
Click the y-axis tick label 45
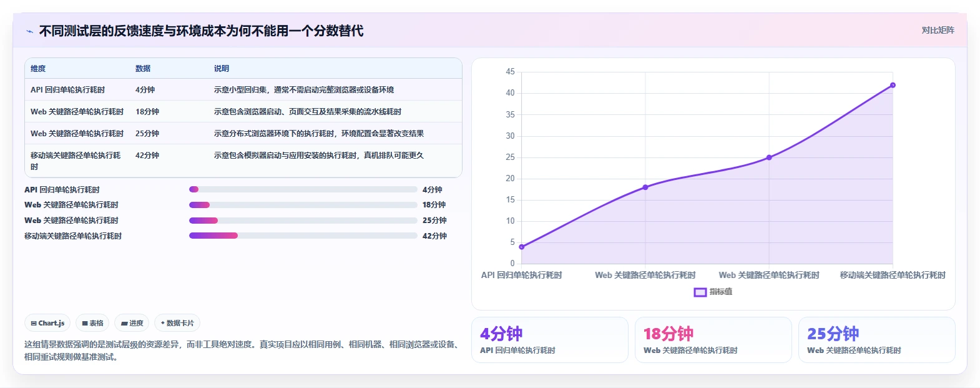(511, 72)
